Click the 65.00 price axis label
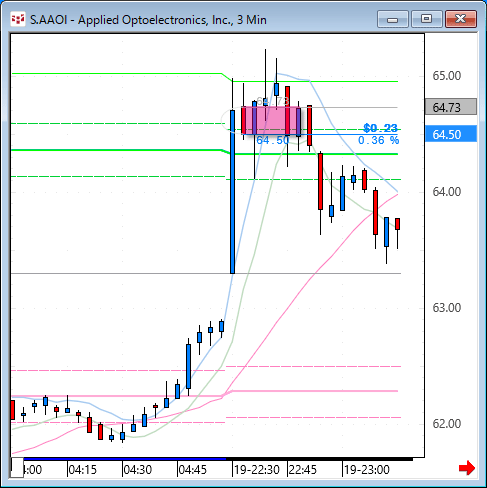Image resolution: width=487 pixels, height=488 pixels. click(x=447, y=76)
